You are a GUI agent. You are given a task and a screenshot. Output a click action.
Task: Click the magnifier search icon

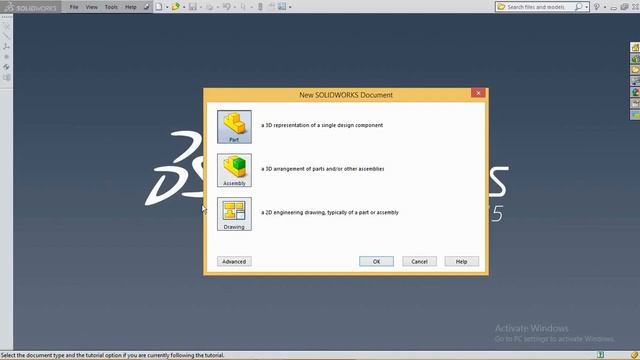pos(578,7)
